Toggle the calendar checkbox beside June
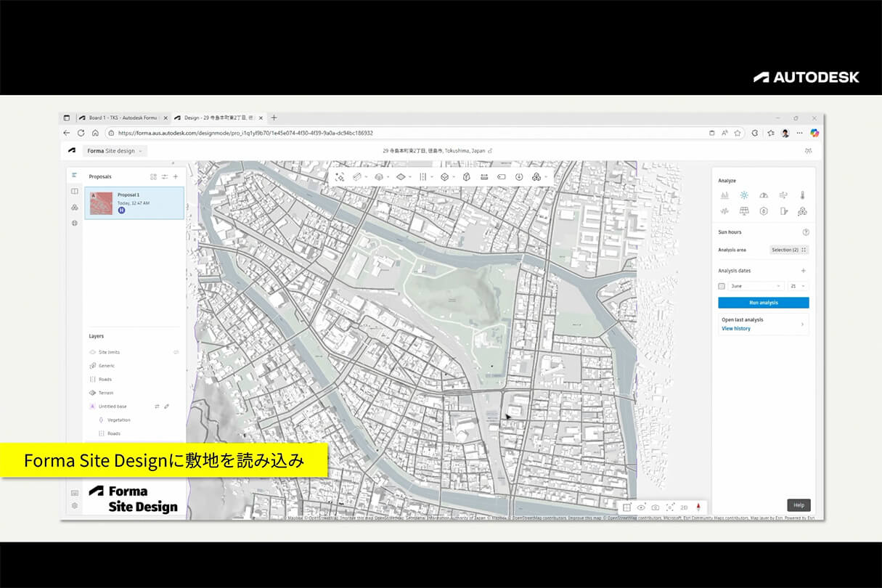Screen dimensions: 882x588 pyautogui.click(x=722, y=286)
